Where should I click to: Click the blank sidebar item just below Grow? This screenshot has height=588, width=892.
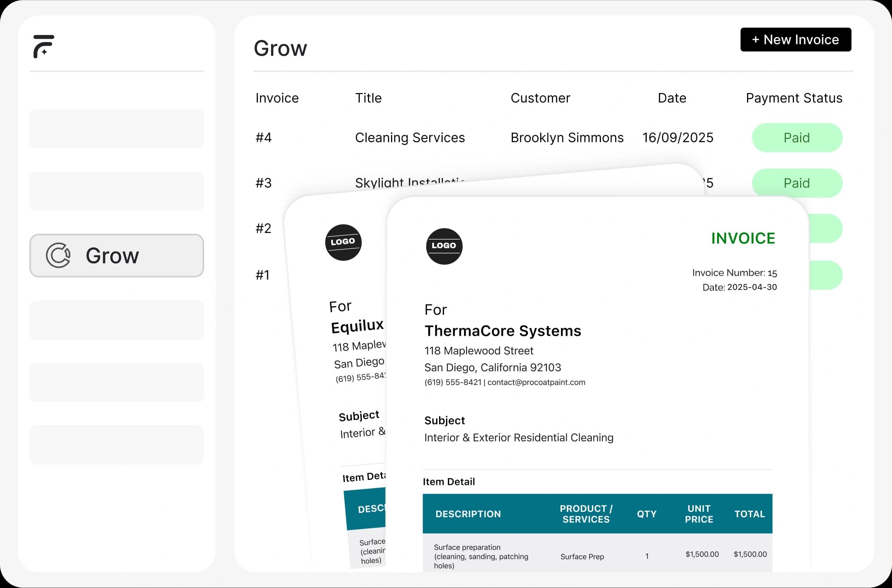(x=116, y=320)
